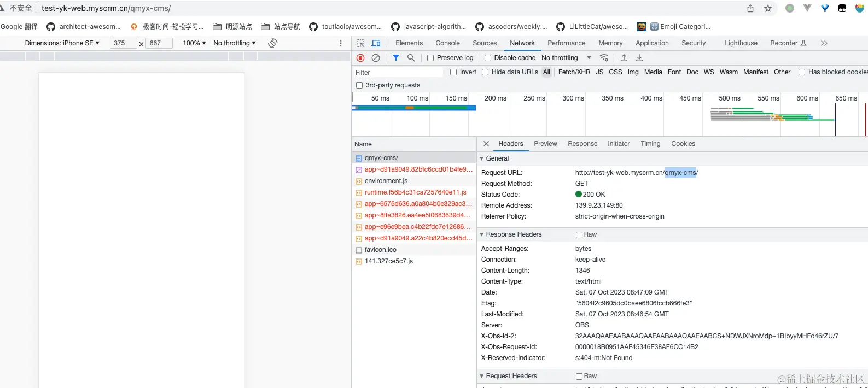
Task: Open javascript-algorithms bookmark
Action: point(429,27)
